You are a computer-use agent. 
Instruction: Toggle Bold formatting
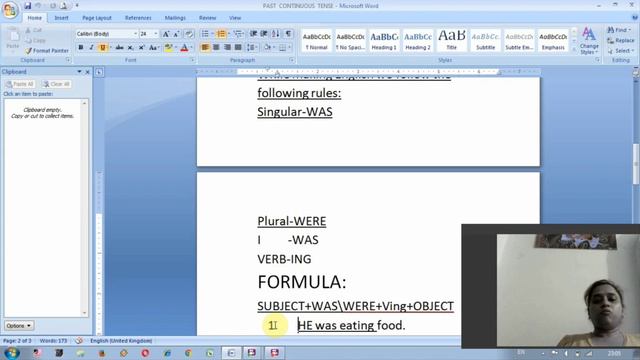pyautogui.click(x=81, y=48)
